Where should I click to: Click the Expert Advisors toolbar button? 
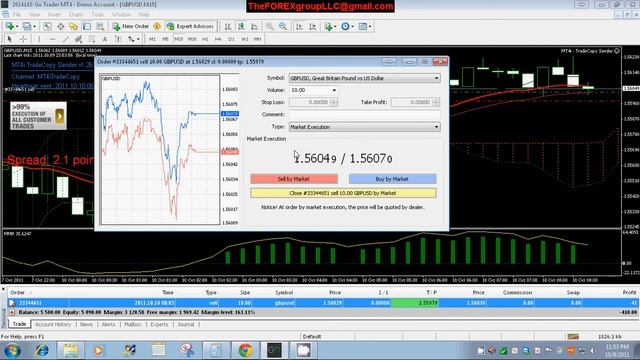pos(190,27)
